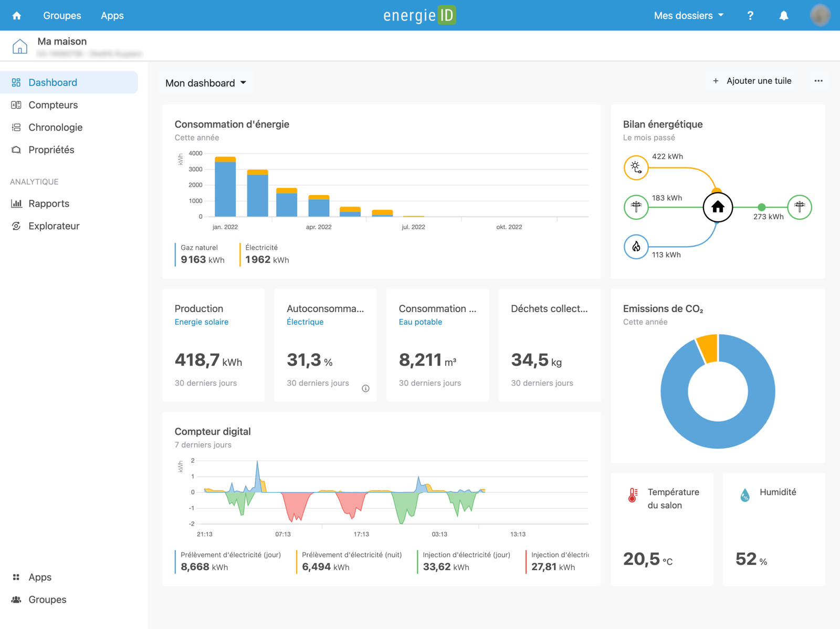Open the Mes dossiers dropdown
The width and height of the screenshot is (840, 629).
(688, 16)
